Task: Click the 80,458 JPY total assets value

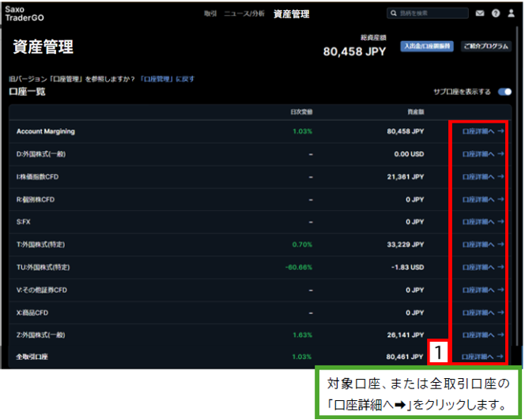Action: pos(354,51)
